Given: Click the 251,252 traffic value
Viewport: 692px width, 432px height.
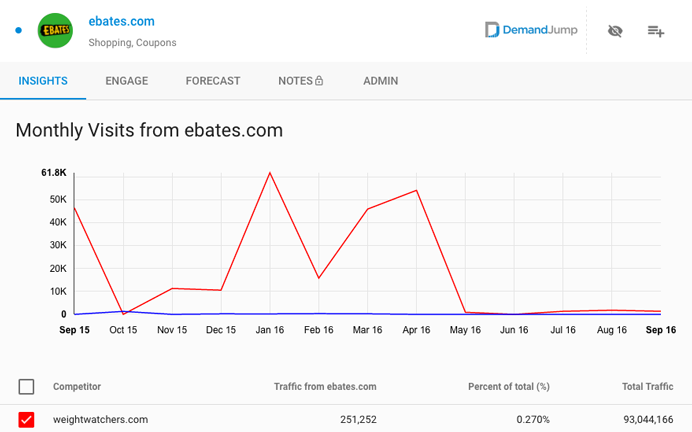Looking at the screenshot, I should [358, 419].
